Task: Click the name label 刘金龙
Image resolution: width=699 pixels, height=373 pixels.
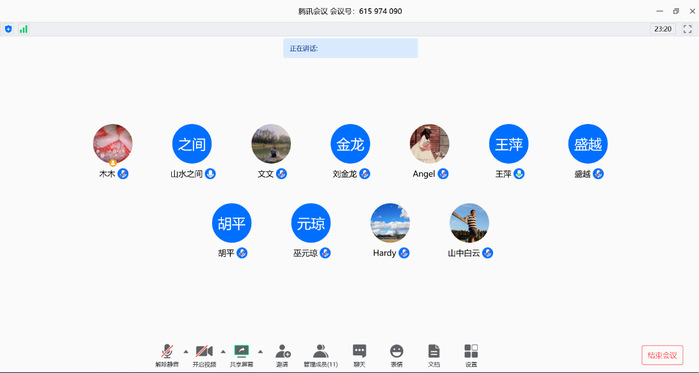Action: pos(345,174)
